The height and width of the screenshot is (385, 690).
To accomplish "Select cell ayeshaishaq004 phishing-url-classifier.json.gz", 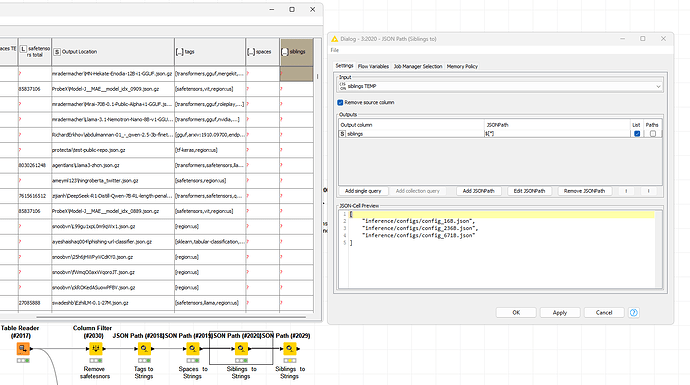I will click(113, 242).
